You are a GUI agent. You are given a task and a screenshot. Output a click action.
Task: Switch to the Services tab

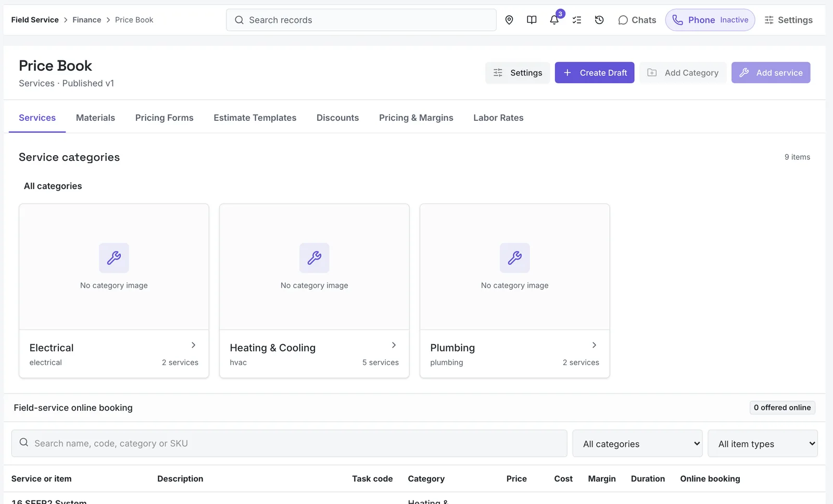(37, 118)
